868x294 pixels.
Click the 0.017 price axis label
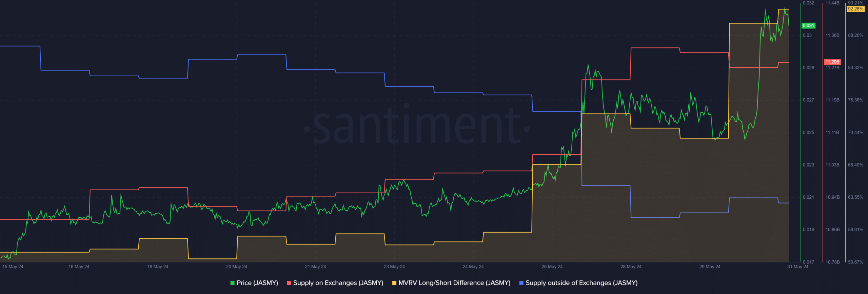point(808,262)
